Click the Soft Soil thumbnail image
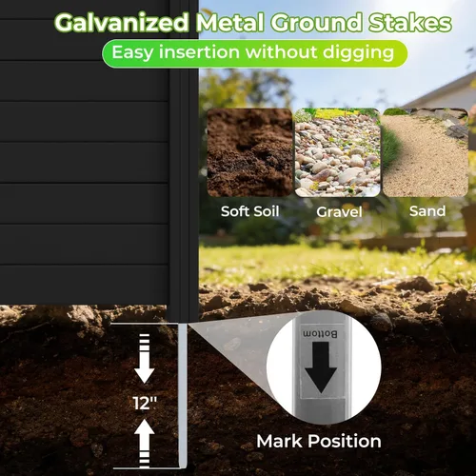 coord(249,152)
